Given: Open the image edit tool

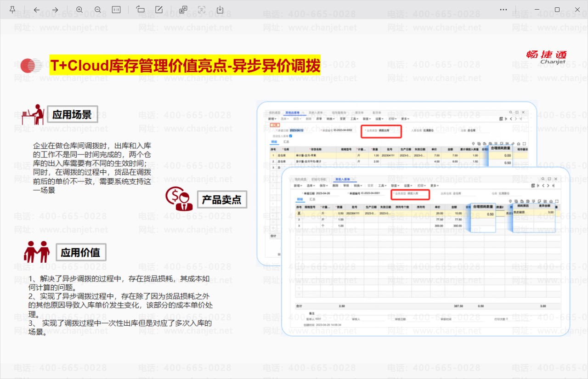Looking at the screenshot, I should click(x=159, y=10).
